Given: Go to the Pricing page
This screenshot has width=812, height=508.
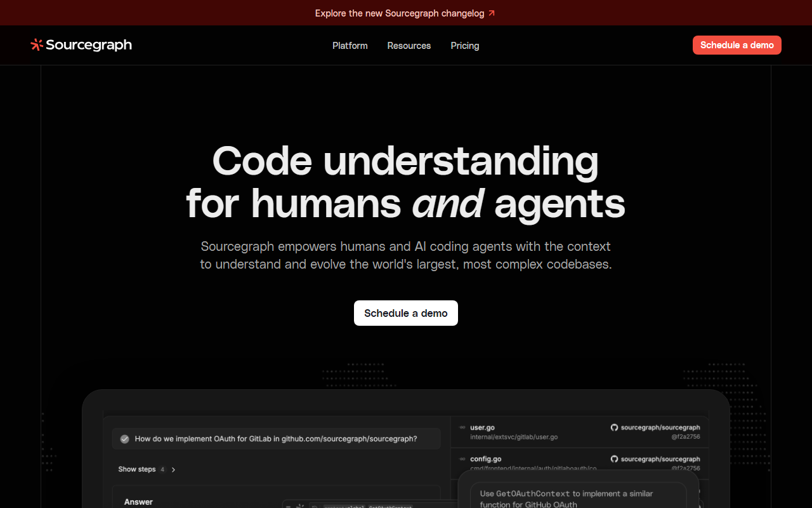Looking at the screenshot, I should pyautogui.click(x=465, y=46).
